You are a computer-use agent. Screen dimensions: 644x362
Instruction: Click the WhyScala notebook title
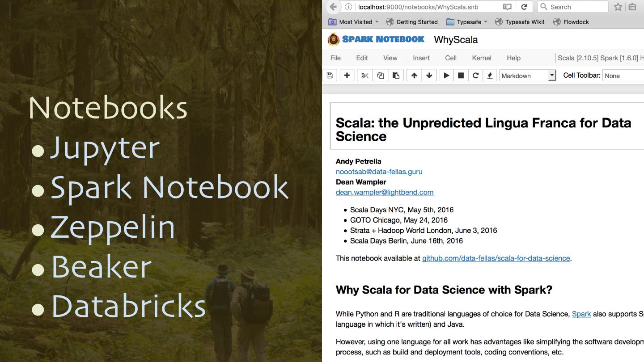[x=456, y=39]
